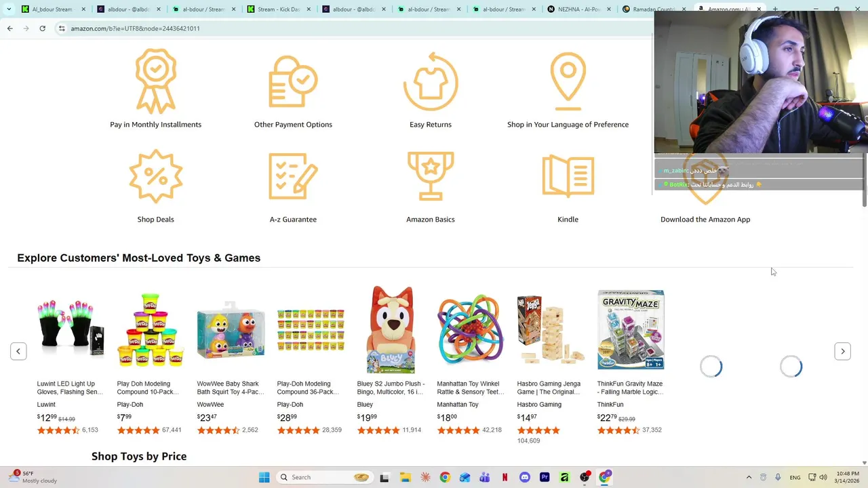Show previous toys with carousel left arrow

(x=18, y=351)
